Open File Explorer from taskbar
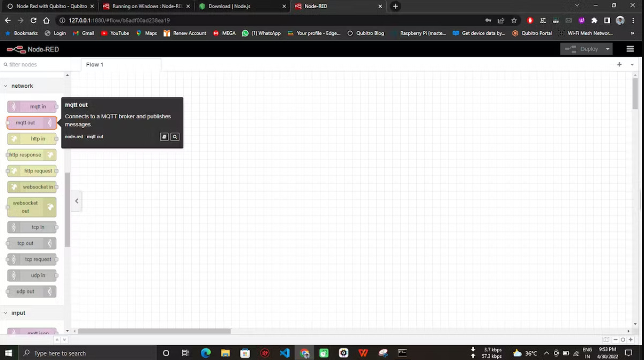 click(x=225, y=353)
